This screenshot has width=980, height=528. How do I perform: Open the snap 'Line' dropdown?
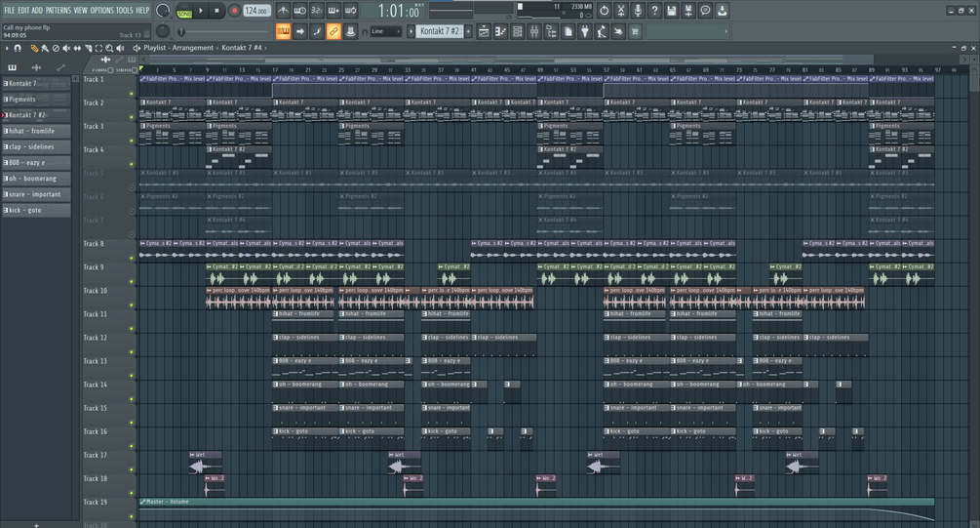(385, 31)
